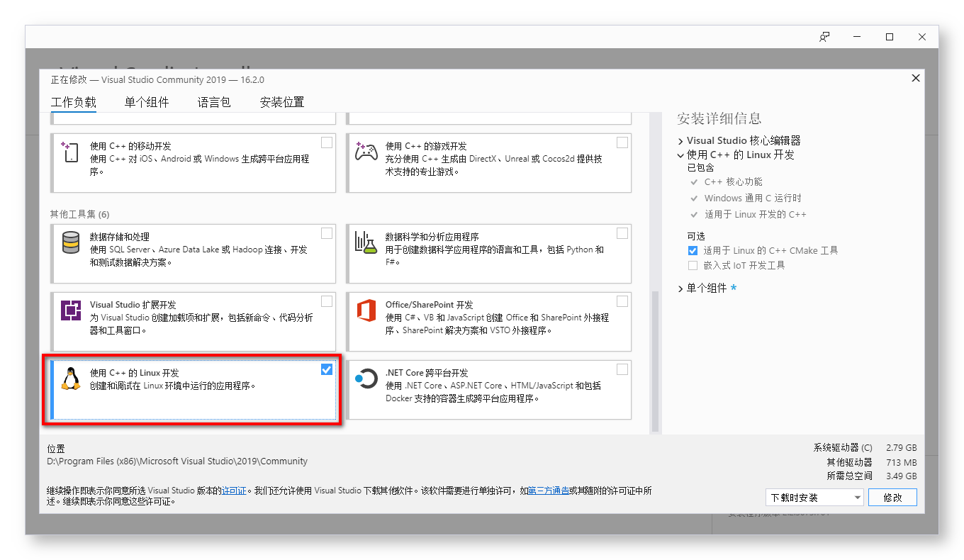Screen dimensions: 964x560
Task: Open the 许可证 link
Action: (235, 489)
